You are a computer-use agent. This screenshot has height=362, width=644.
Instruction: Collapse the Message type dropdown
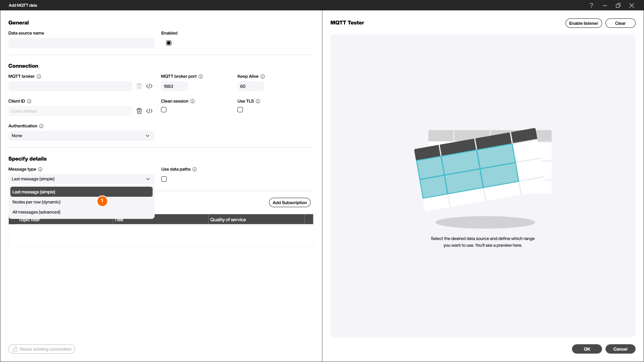[81, 179]
